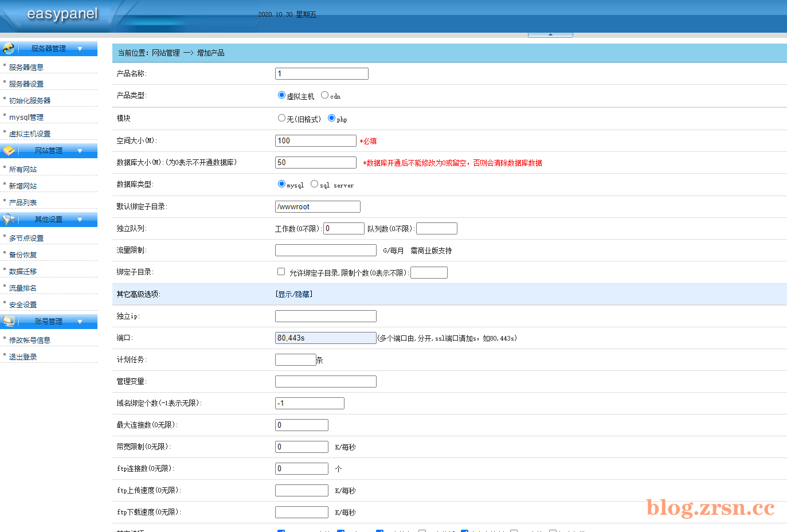Click the 退出登录 logout link
The height and width of the screenshot is (532, 787).
(x=23, y=357)
